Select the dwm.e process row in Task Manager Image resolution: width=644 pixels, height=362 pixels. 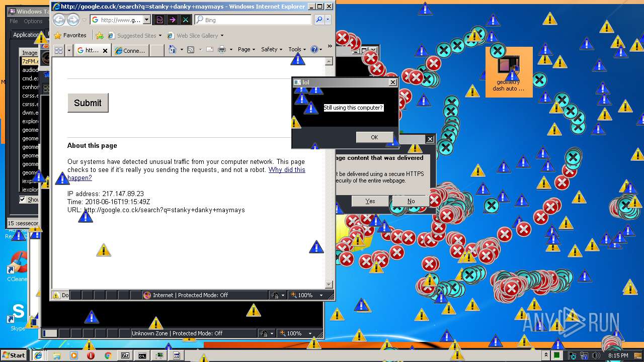pyautogui.click(x=30, y=113)
